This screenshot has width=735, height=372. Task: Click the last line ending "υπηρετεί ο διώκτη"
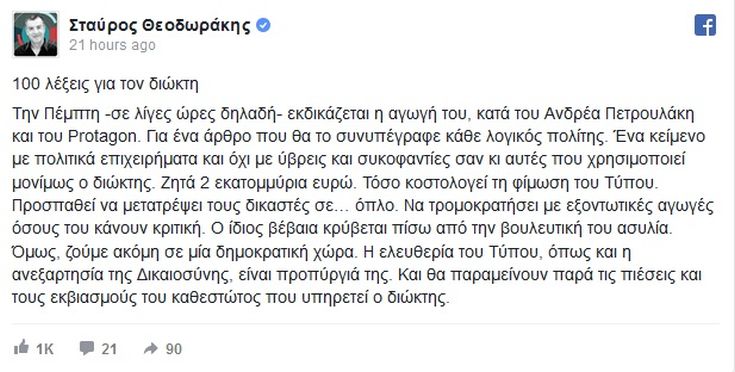[231, 298]
